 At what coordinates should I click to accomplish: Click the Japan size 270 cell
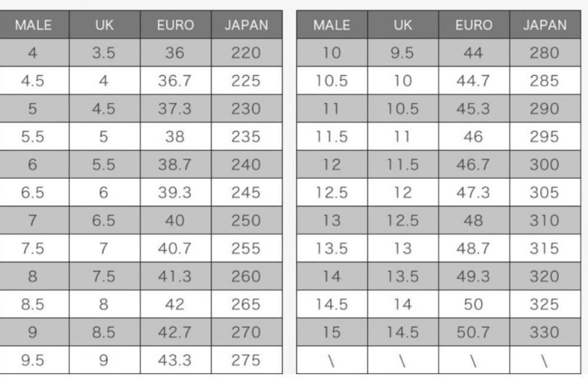click(247, 333)
